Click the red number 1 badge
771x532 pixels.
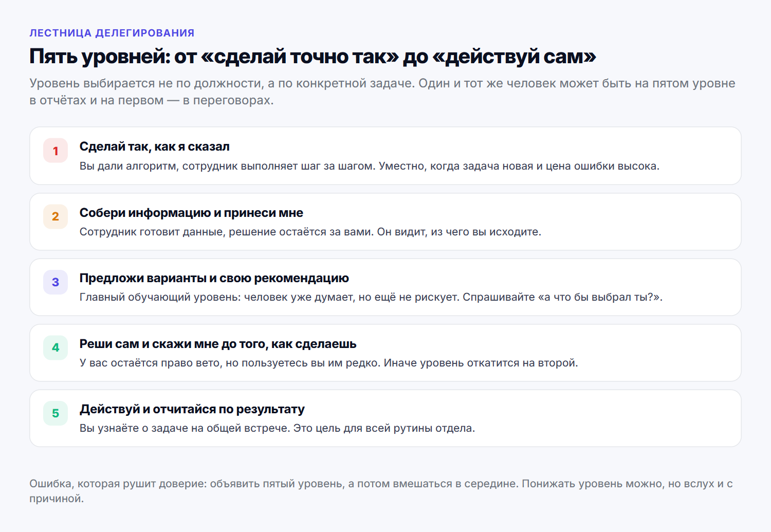(56, 151)
